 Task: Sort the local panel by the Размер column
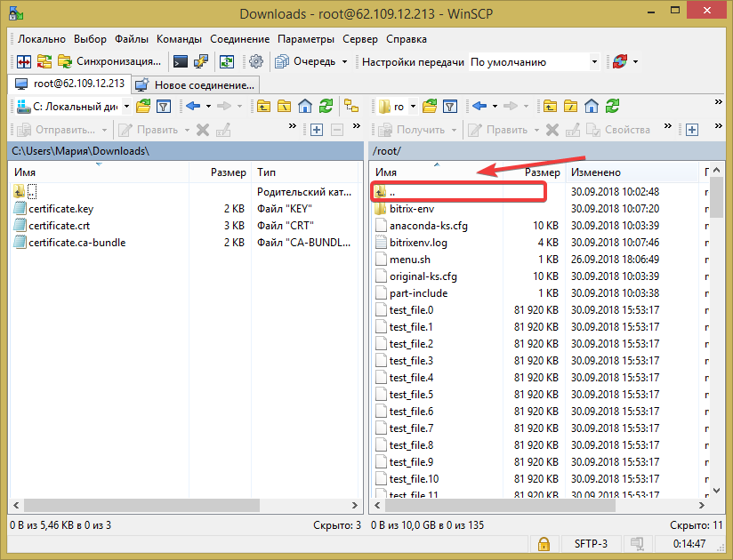tap(221, 172)
